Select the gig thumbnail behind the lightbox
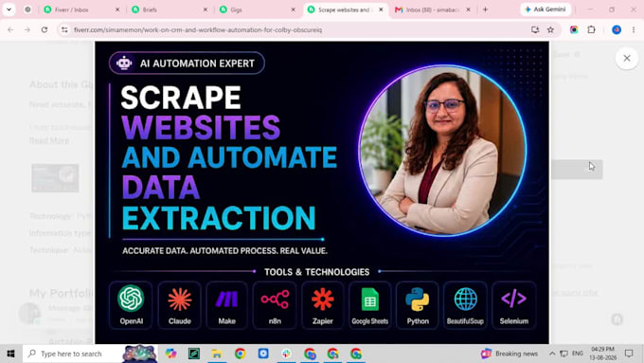644x363 pixels. tap(55, 177)
